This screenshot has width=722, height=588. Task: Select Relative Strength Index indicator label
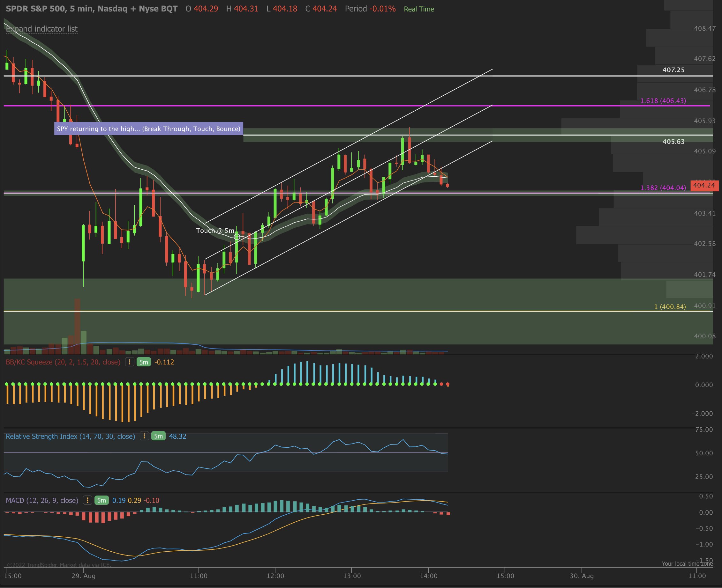pos(70,436)
